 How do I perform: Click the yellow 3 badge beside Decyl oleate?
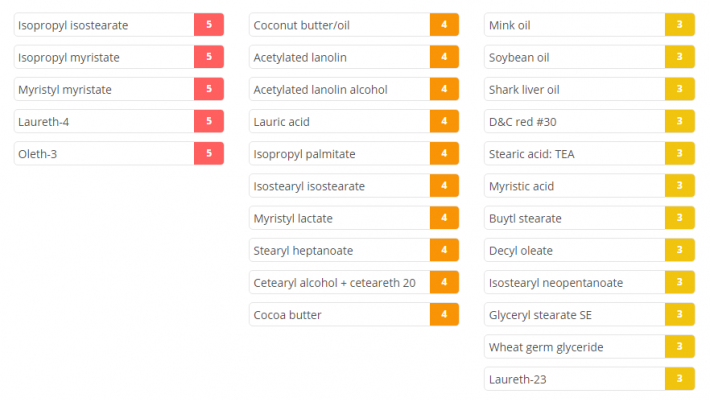(x=680, y=250)
